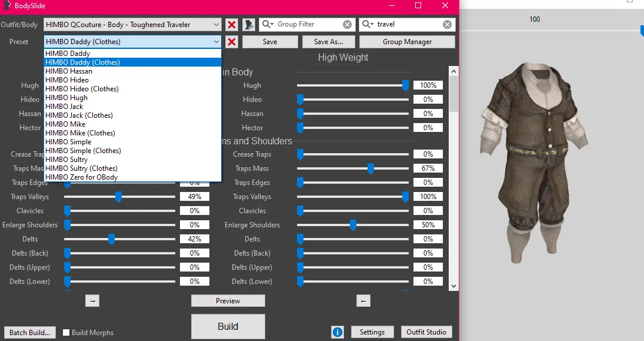
Task: Open the Settings dialog
Action: tap(372, 332)
